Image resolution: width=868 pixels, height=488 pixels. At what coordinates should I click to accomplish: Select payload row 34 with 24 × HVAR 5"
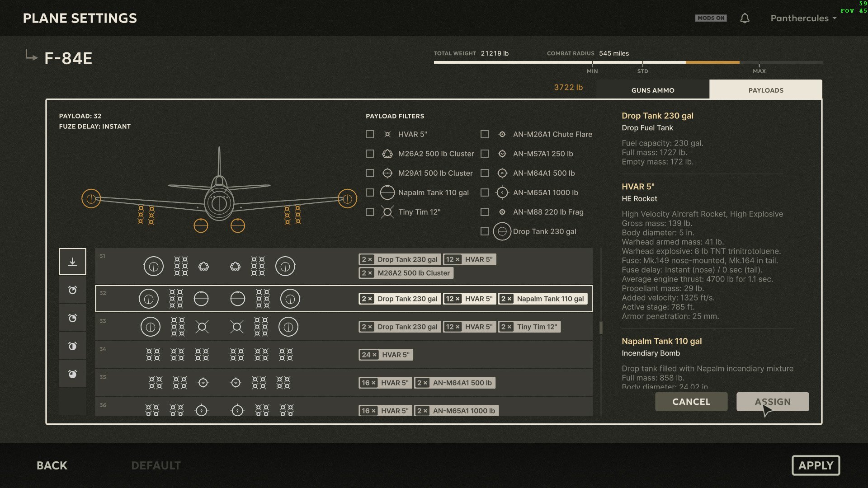point(344,355)
